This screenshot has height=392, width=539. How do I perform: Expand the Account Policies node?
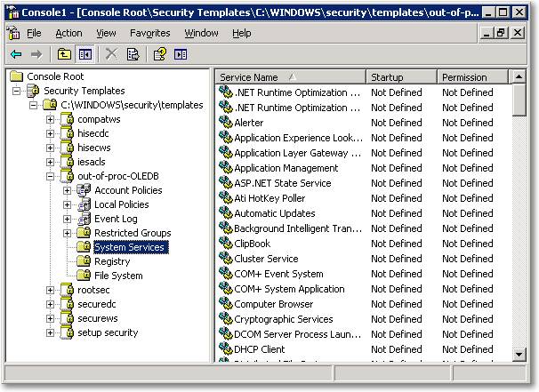click(67, 190)
